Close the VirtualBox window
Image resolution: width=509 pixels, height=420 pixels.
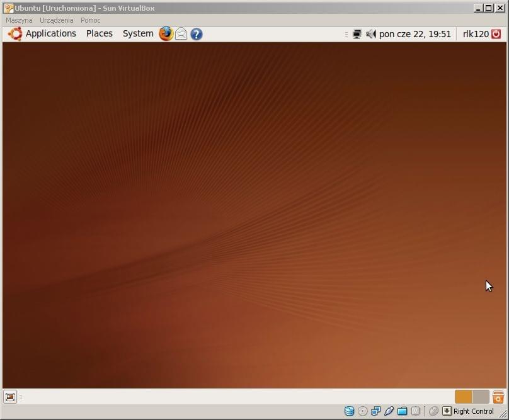500,8
